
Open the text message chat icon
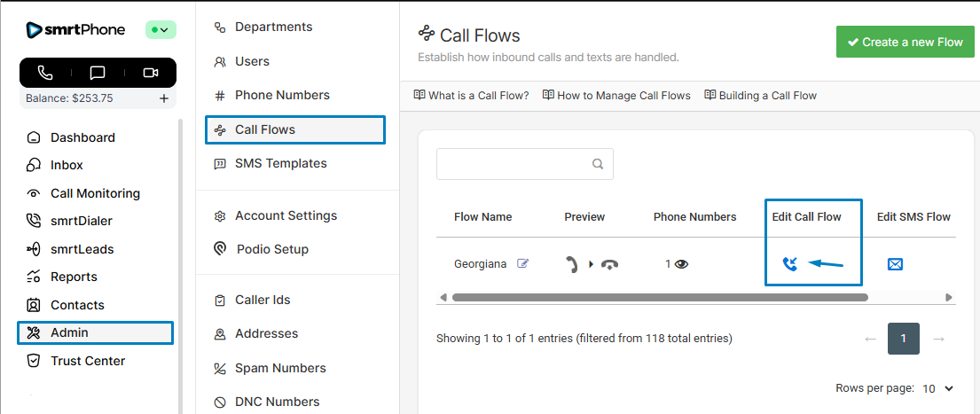[x=98, y=73]
